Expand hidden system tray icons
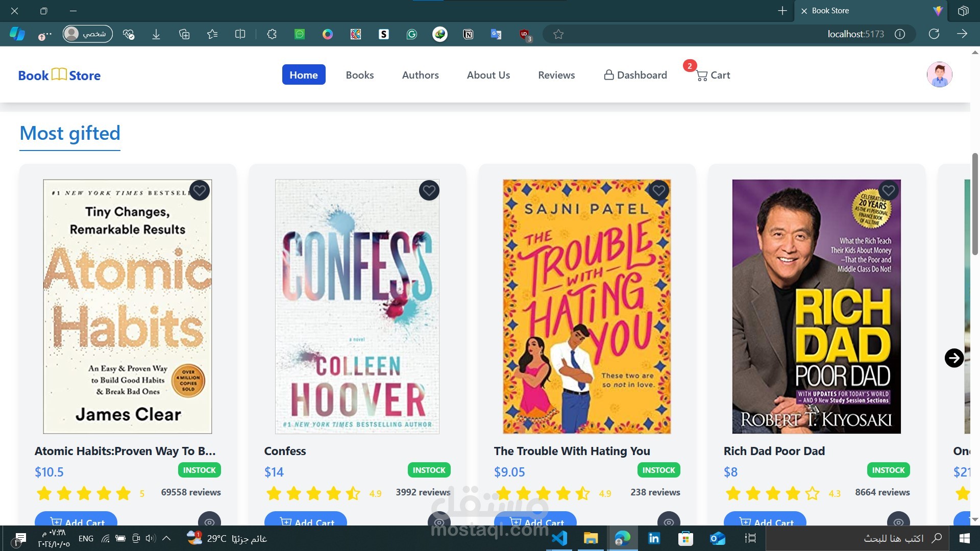The width and height of the screenshot is (980, 551). point(166,538)
